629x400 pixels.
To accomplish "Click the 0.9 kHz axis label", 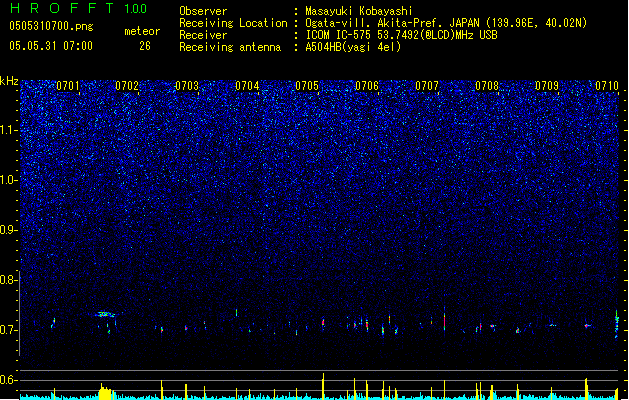I will (x=8, y=230).
